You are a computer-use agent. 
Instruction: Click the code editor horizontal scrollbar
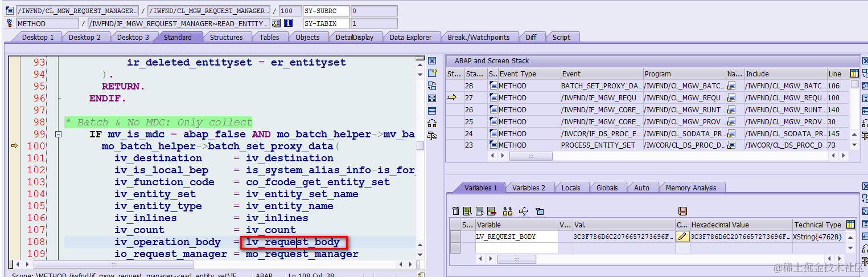point(113,264)
